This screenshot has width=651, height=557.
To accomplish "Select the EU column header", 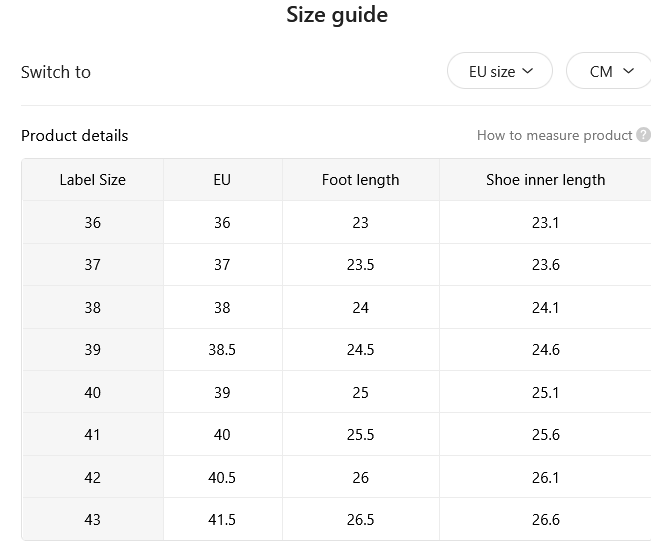I will 222,180.
